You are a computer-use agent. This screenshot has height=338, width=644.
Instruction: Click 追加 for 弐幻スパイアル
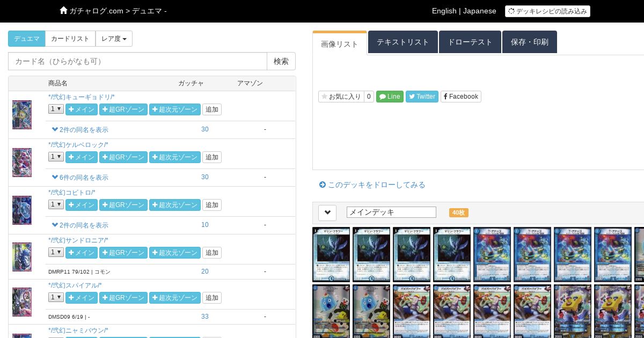click(x=212, y=298)
